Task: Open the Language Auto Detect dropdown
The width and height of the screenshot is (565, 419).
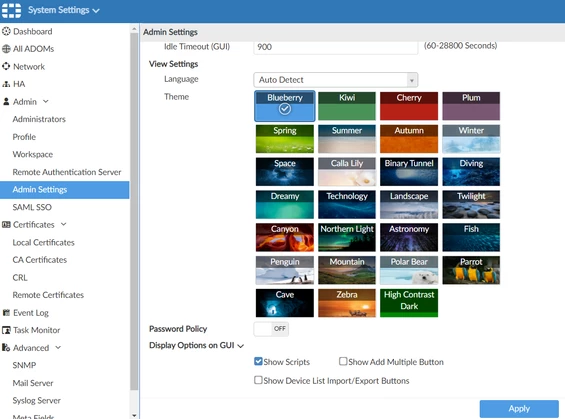Action: click(335, 80)
